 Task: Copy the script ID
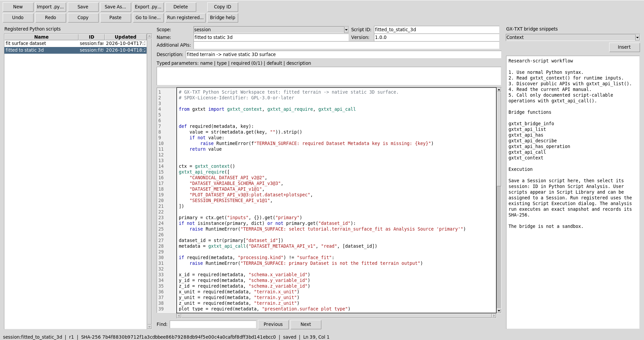tap(223, 7)
